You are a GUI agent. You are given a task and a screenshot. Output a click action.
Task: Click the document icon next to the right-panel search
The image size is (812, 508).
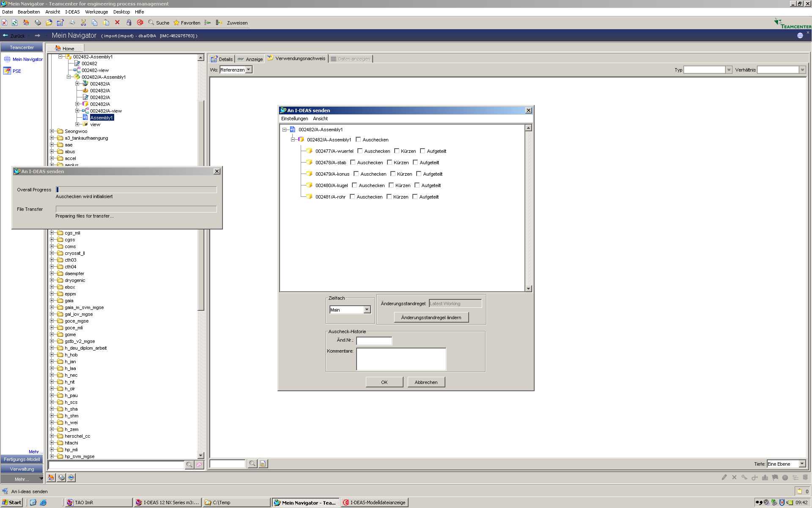click(x=263, y=464)
